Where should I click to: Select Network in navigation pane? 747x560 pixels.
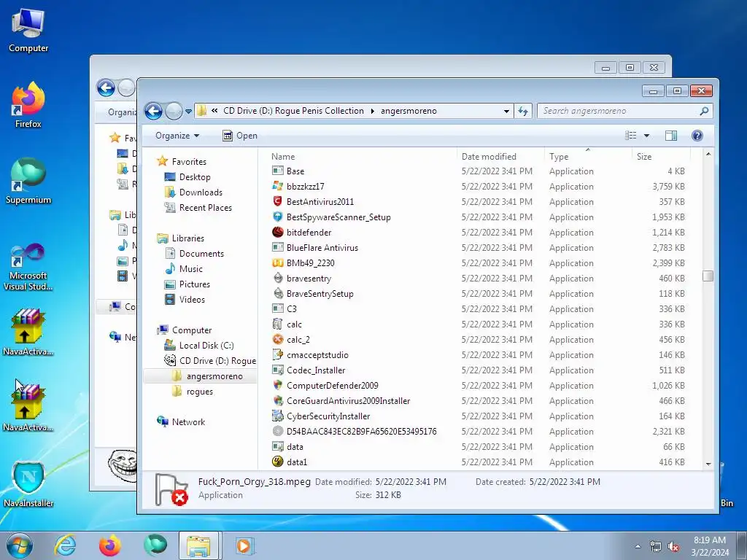[x=188, y=422]
